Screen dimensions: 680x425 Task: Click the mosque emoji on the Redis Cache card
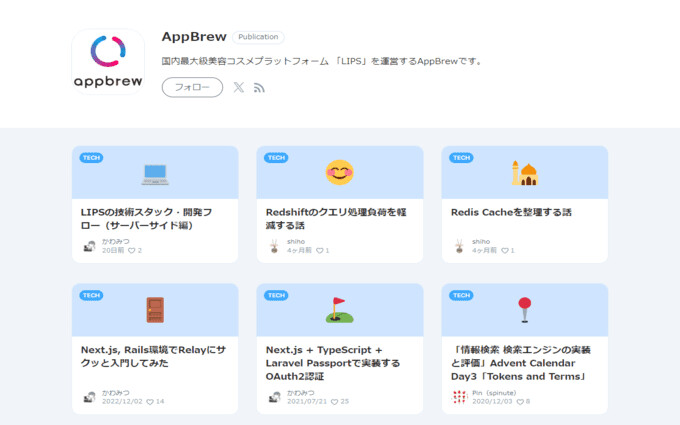525,173
